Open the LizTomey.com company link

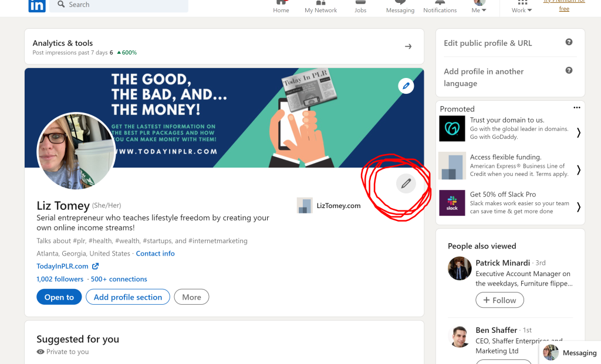coord(339,206)
